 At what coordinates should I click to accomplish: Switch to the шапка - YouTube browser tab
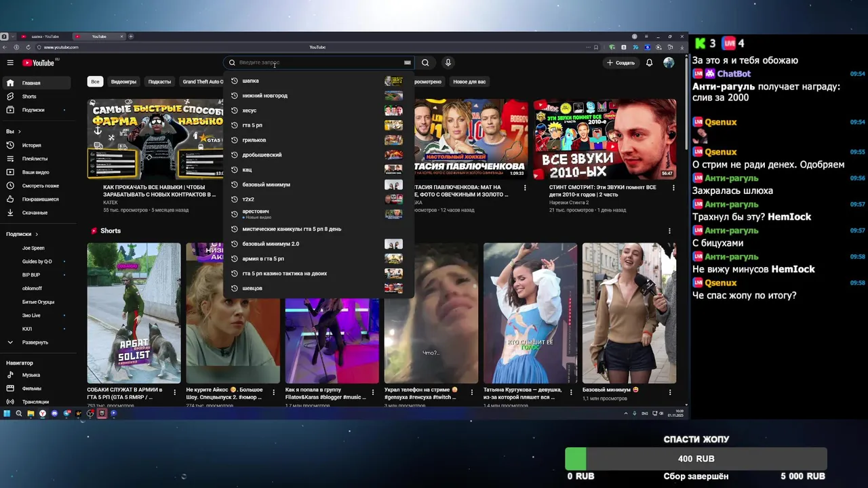(x=44, y=37)
